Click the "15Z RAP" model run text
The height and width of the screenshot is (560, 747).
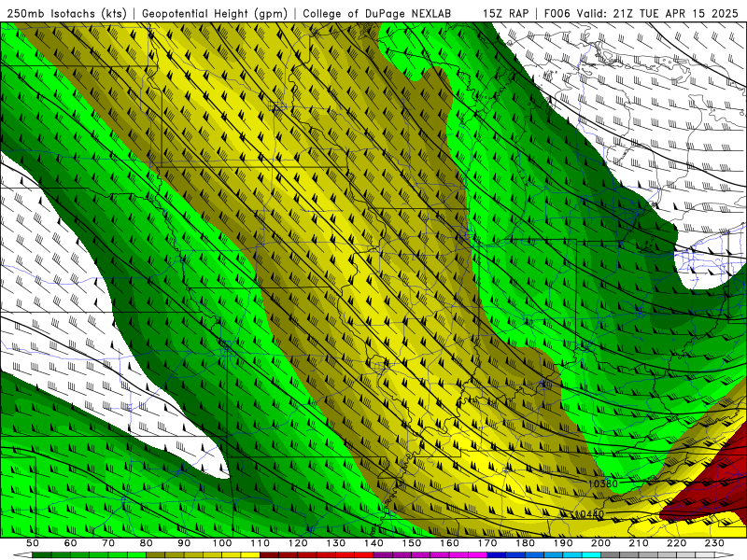505,13
